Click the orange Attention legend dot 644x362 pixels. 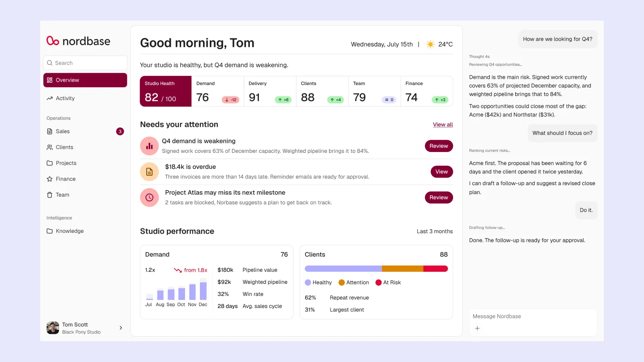[342, 282]
